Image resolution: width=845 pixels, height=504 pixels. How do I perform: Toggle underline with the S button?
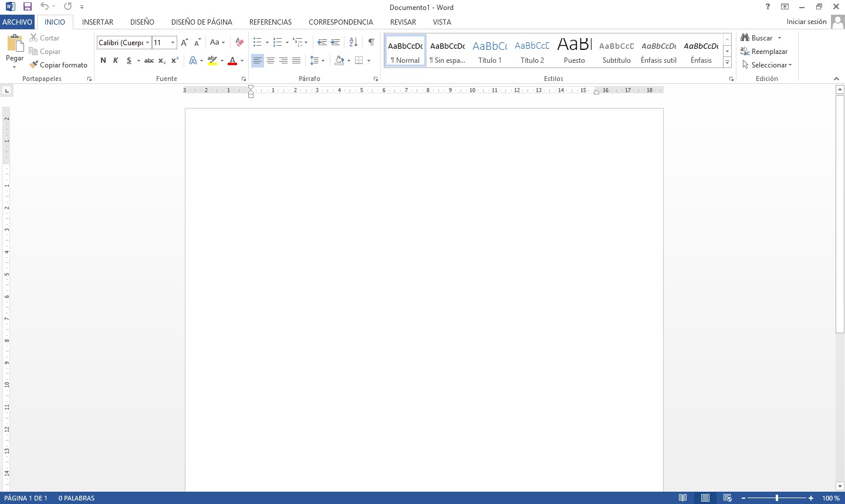coord(129,60)
